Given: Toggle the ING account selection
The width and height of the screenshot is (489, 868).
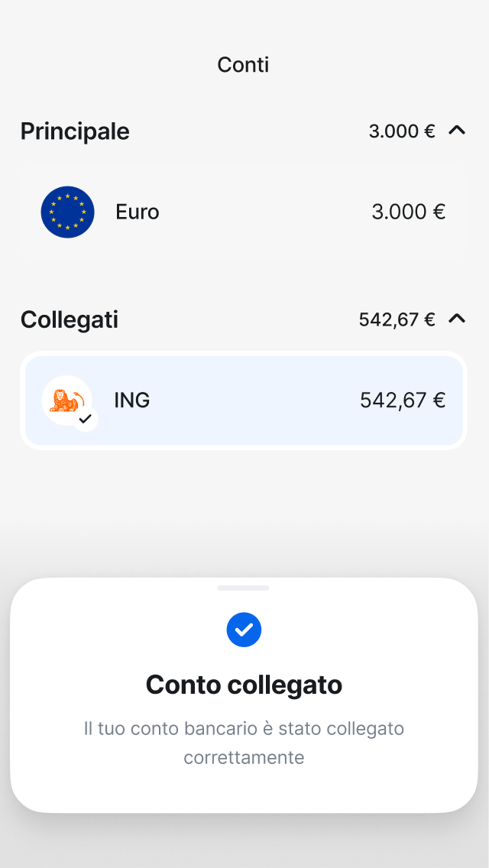Looking at the screenshot, I should pyautogui.click(x=243, y=400).
